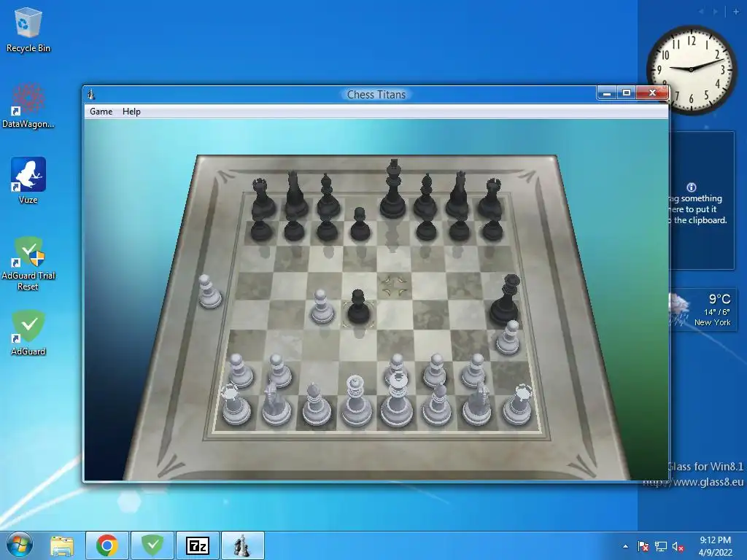Select the AdGuard Trial Reset shortcut

point(28,264)
